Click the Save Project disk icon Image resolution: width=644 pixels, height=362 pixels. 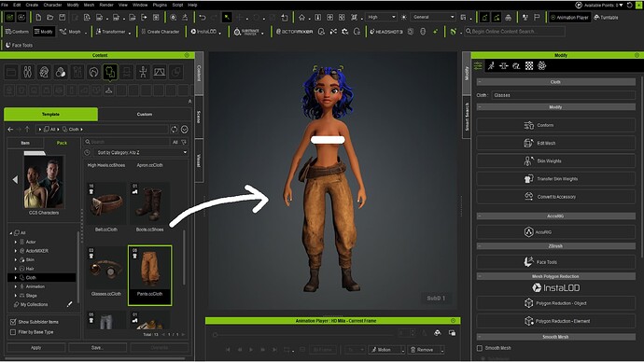point(62,17)
